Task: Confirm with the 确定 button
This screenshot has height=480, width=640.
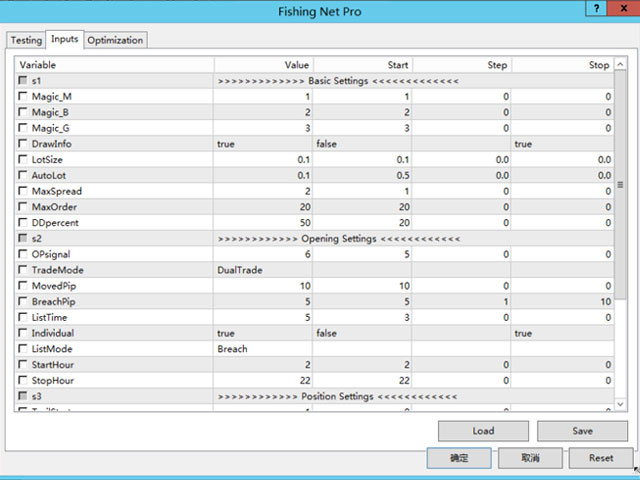Action: coord(459,458)
